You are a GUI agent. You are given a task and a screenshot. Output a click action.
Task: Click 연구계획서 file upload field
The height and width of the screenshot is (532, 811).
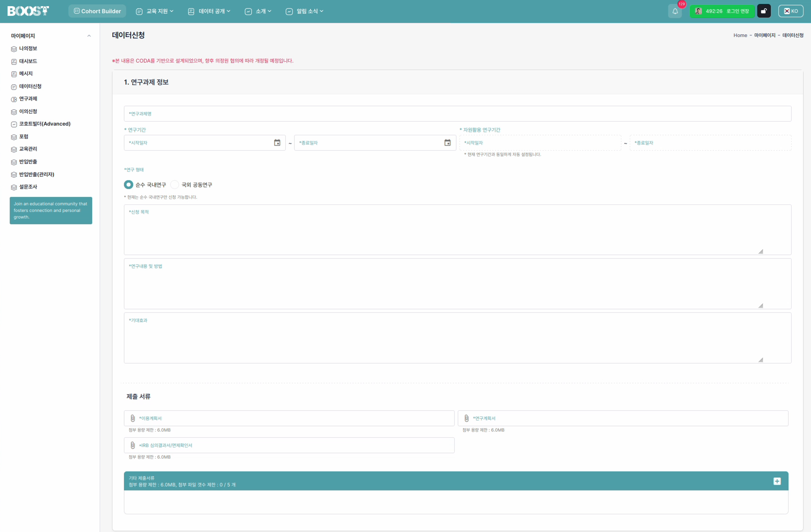point(623,418)
